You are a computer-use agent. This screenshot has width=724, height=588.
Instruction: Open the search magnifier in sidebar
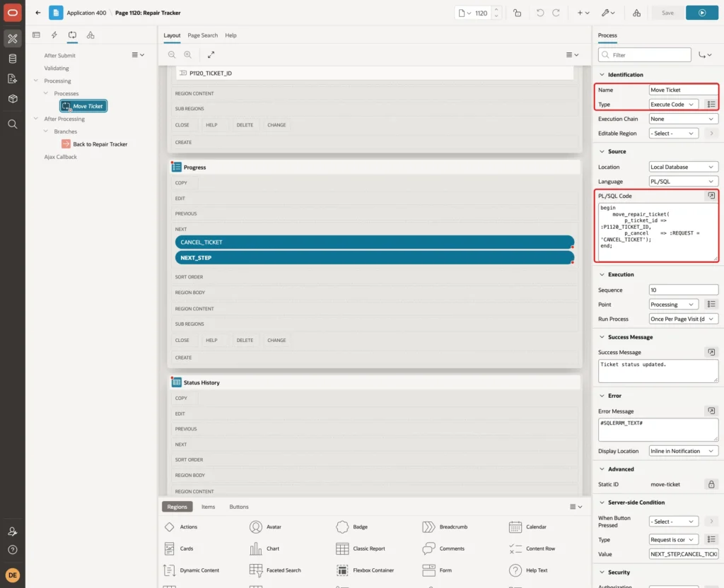pos(13,124)
